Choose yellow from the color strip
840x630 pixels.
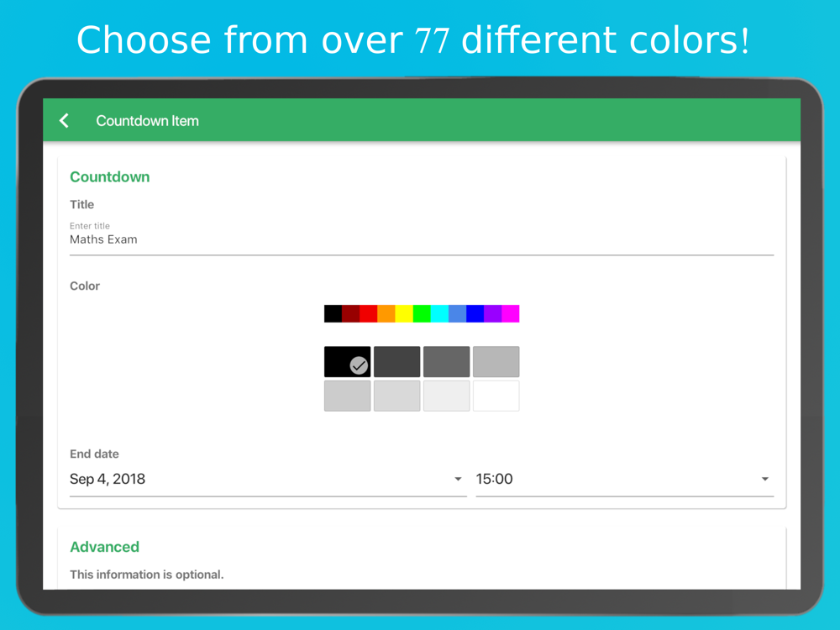coord(404,313)
